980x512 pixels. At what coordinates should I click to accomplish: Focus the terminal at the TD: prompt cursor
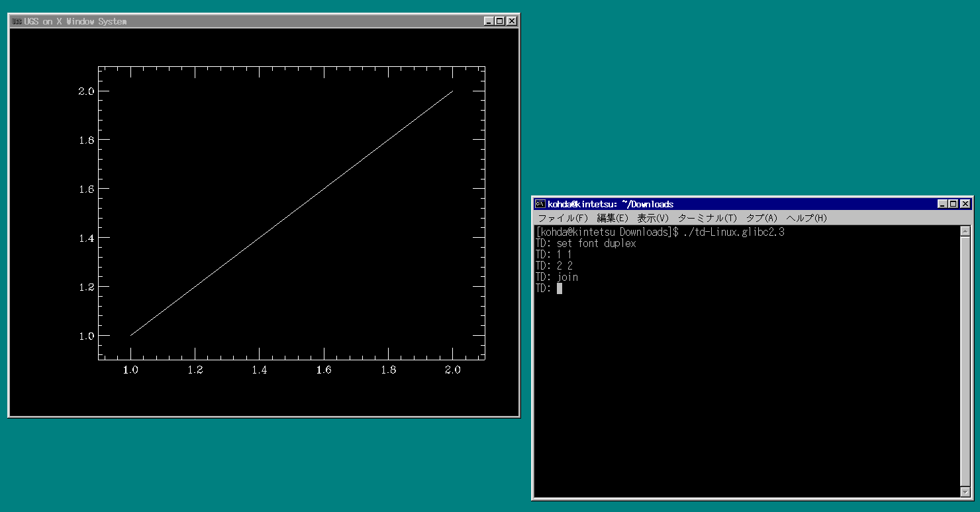560,289
